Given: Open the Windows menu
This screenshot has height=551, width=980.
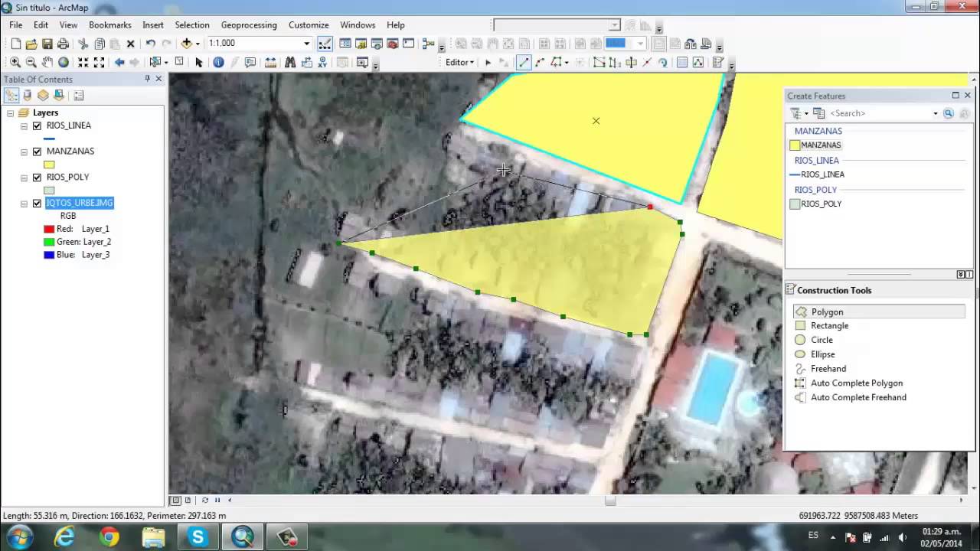Looking at the screenshot, I should [358, 25].
